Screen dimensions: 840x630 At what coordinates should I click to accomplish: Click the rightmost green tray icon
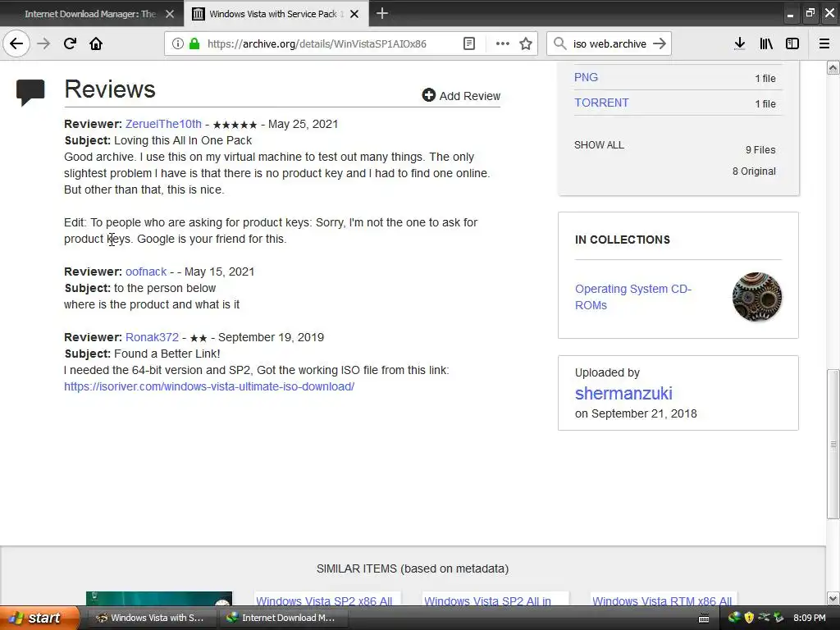[x=778, y=618]
